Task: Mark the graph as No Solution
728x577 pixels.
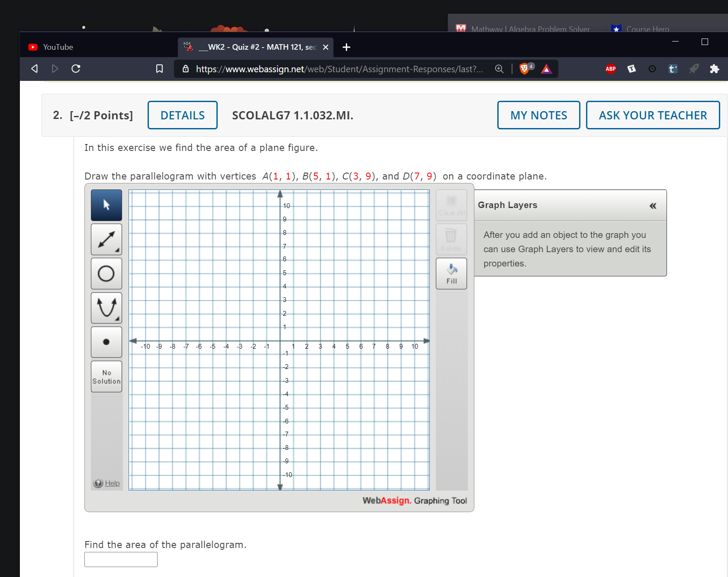Action: [106, 376]
